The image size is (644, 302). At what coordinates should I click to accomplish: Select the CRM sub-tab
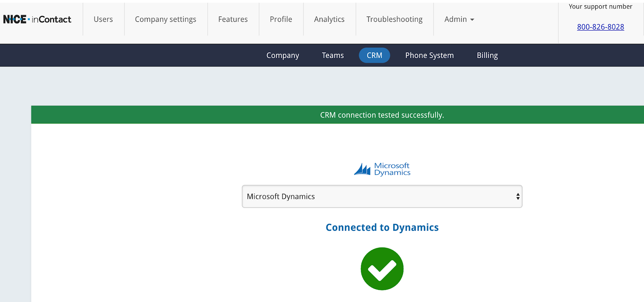coord(374,56)
